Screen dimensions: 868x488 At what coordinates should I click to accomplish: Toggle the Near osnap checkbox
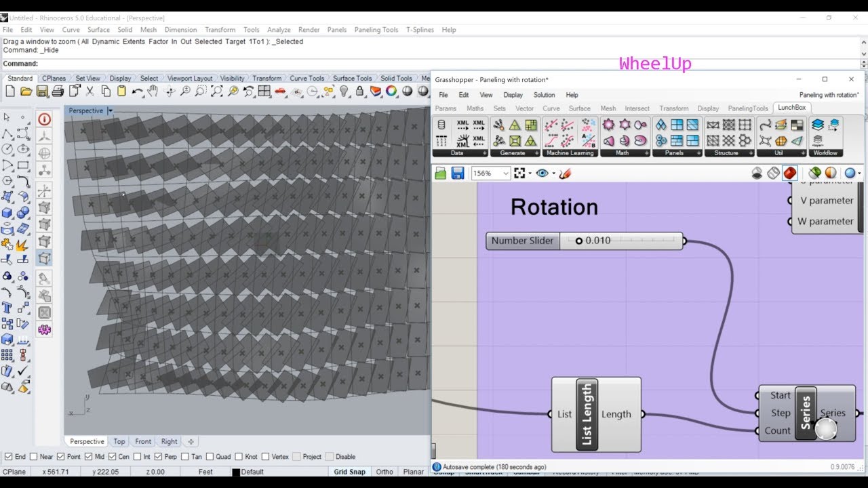[33, 457]
